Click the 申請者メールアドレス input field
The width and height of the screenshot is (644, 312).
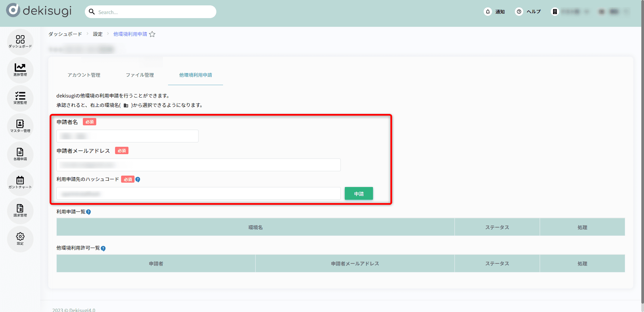click(x=199, y=165)
